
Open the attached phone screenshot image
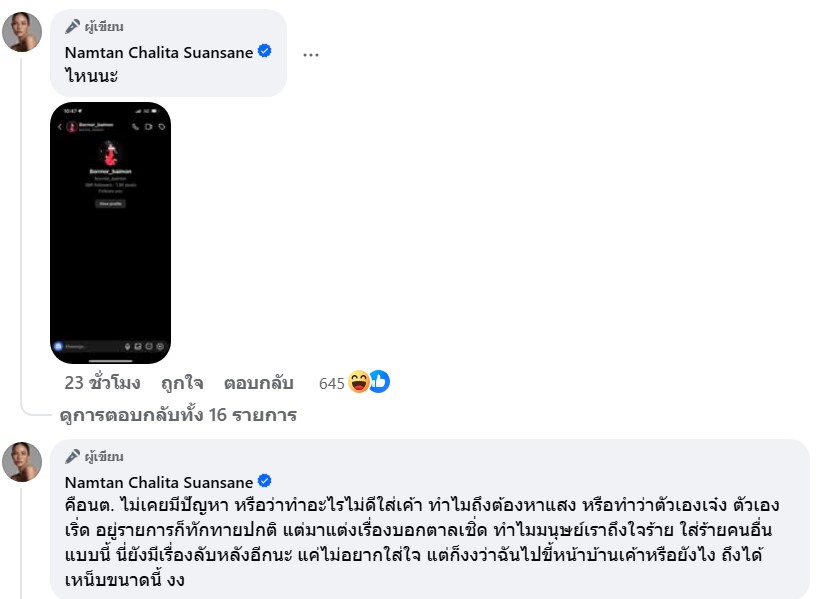click(x=110, y=233)
